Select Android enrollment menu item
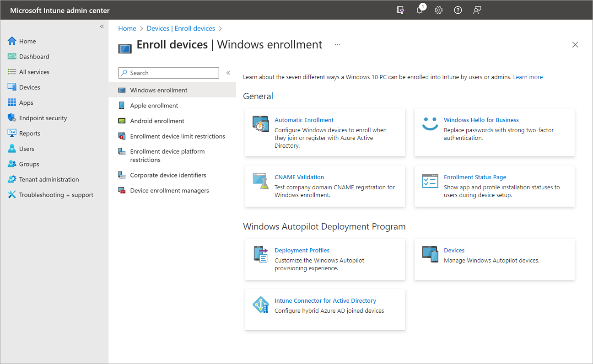593x364 pixels. (172, 121)
